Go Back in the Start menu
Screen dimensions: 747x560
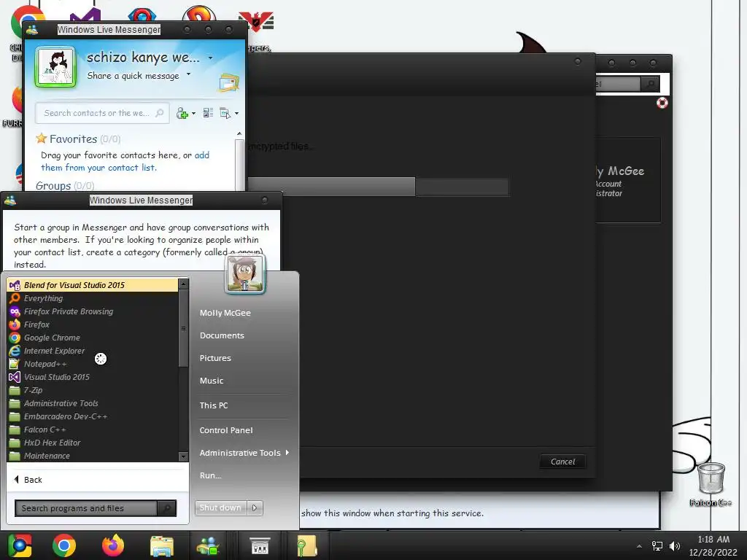(28, 480)
